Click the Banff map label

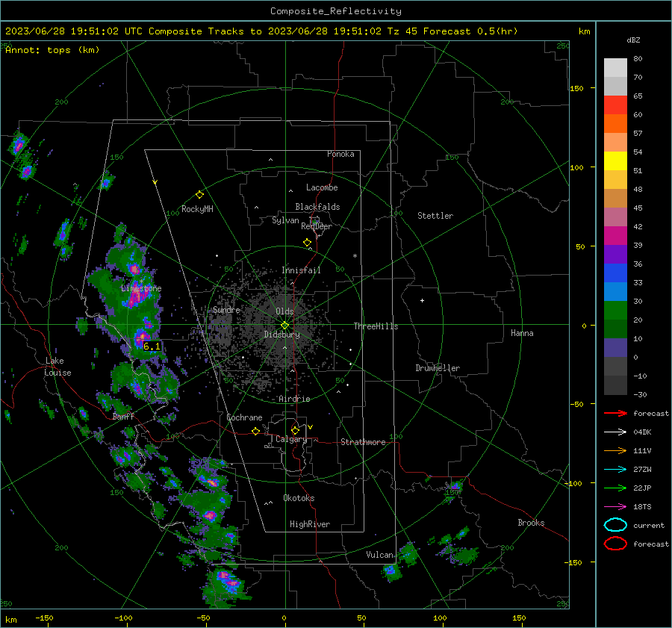(123, 416)
